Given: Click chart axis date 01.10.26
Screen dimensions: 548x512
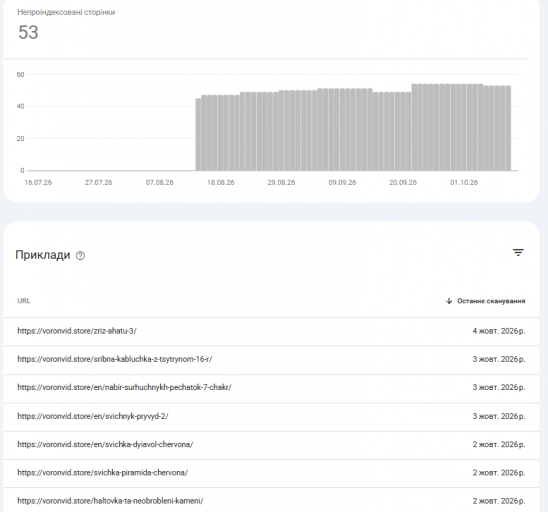Looking at the screenshot, I should pyautogui.click(x=464, y=182).
